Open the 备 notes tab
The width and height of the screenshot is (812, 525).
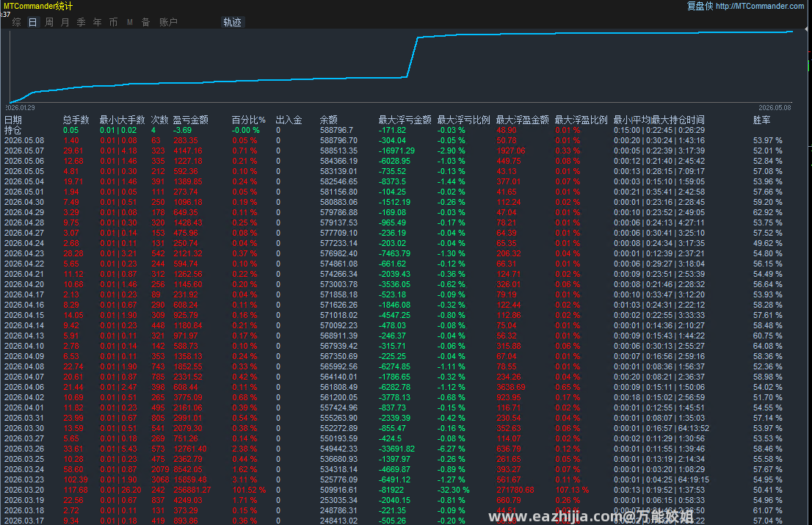click(x=146, y=22)
